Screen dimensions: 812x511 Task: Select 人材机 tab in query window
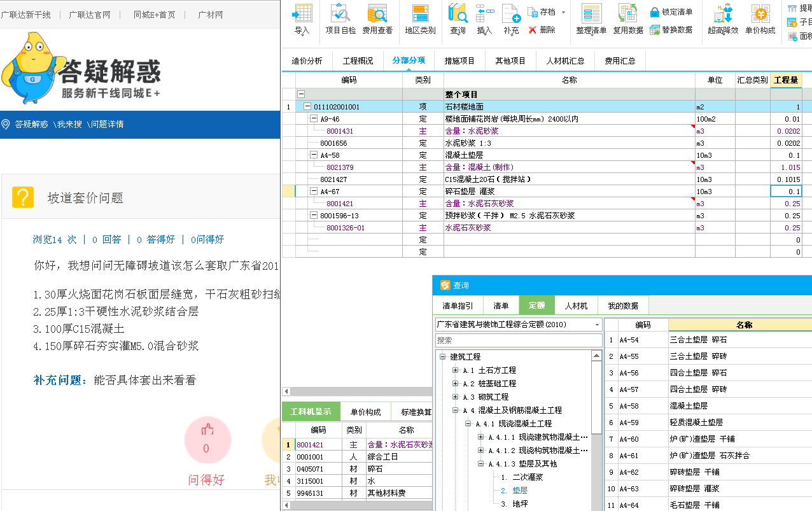(x=576, y=305)
